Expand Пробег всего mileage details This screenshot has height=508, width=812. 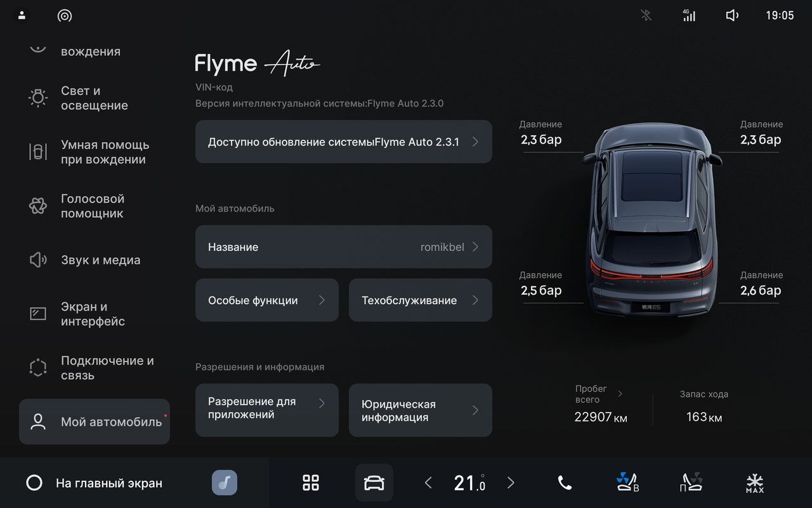point(599,394)
